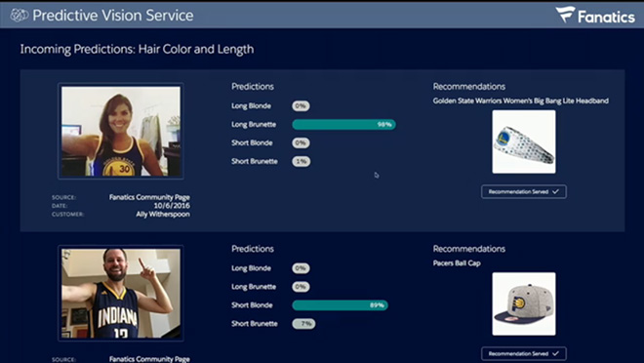Click customer name Ally Witherspoon

[x=163, y=215]
